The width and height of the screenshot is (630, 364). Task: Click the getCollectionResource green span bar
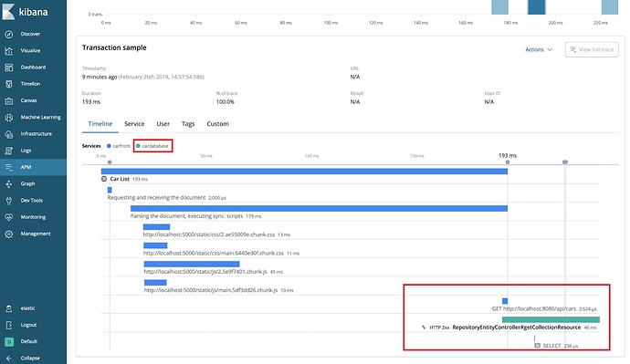(x=551, y=320)
